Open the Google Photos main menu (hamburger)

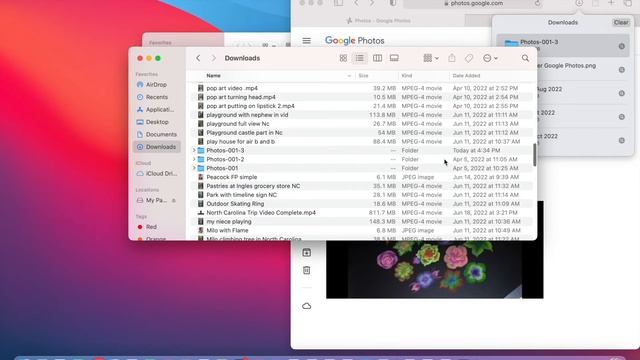pos(307,41)
